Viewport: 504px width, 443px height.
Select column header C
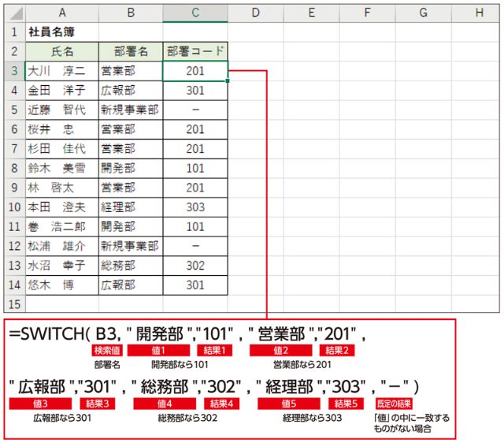click(x=195, y=13)
